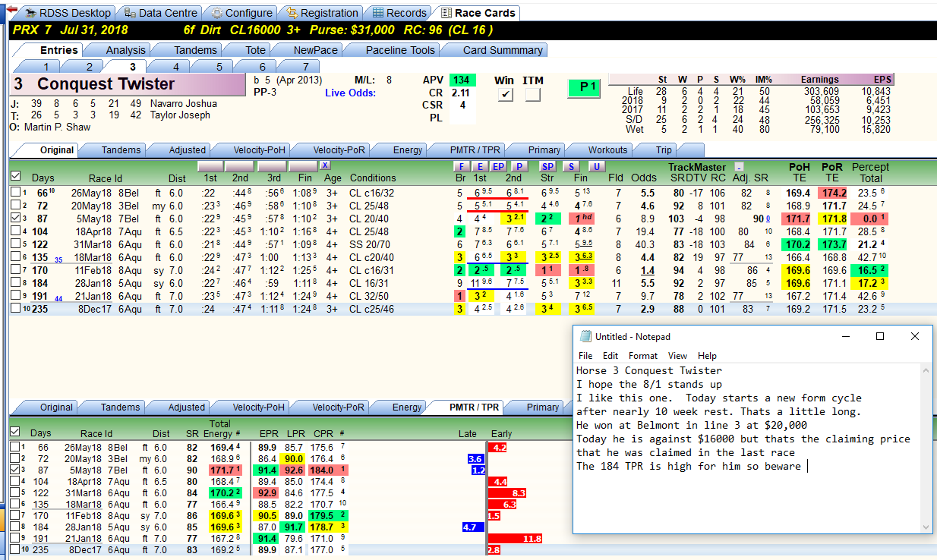Check the 26May18 8Bel row in Original table
The height and width of the screenshot is (560, 937).
point(16,193)
